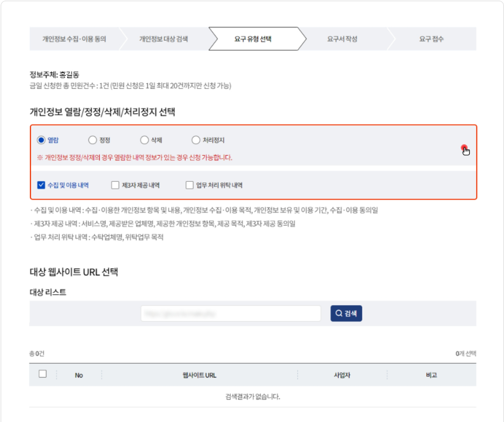Go to 개인정보 수집·이용 동의 step

[74, 39]
